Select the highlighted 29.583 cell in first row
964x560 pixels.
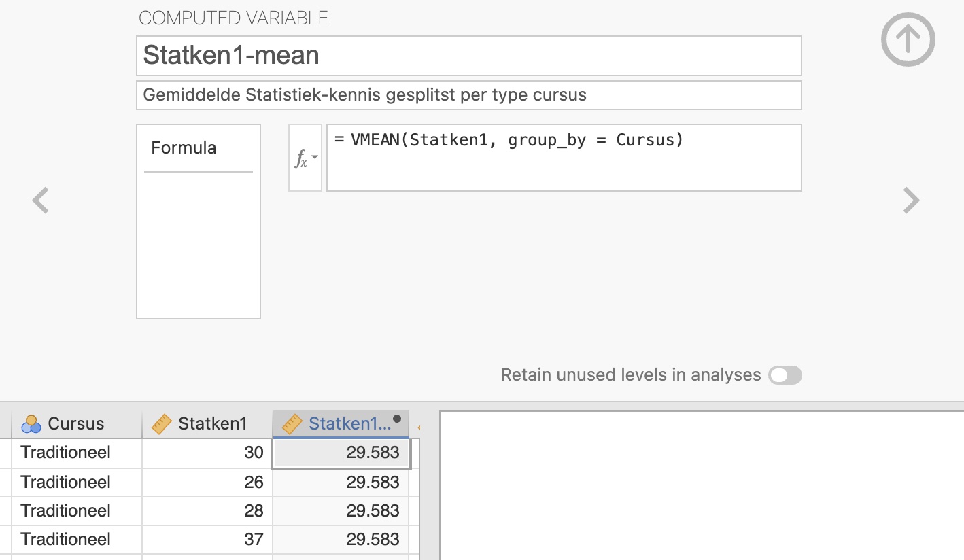[341, 453]
